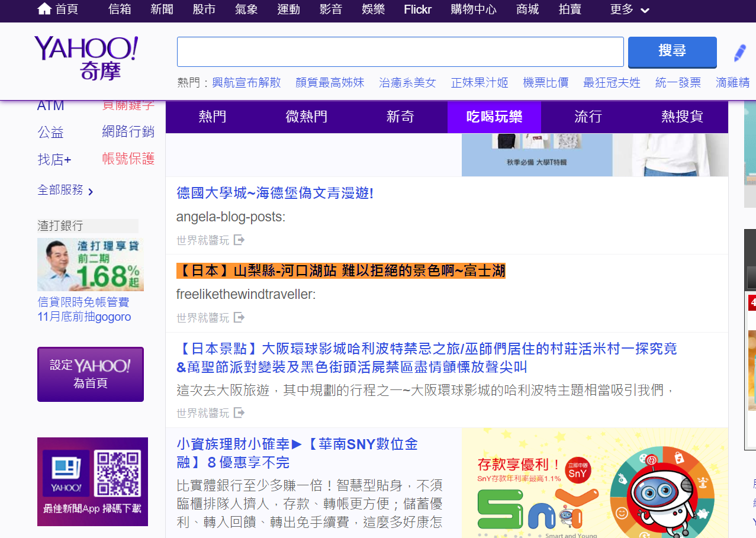The width and height of the screenshot is (756, 538).
Task: Click the Yahoo奇摩 logo
Action: click(x=86, y=57)
